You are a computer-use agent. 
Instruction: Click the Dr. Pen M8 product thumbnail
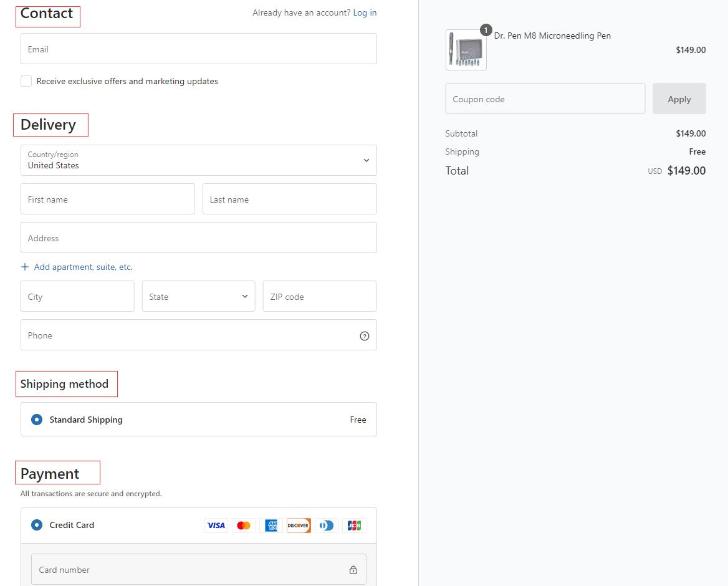click(x=466, y=50)
